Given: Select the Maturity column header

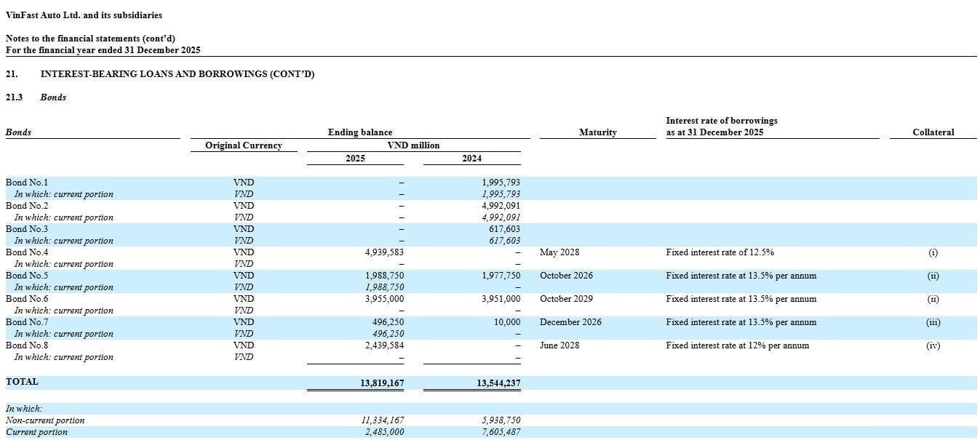Looking at the screenshot, I should pyautogui.click(x=598, y=132).
